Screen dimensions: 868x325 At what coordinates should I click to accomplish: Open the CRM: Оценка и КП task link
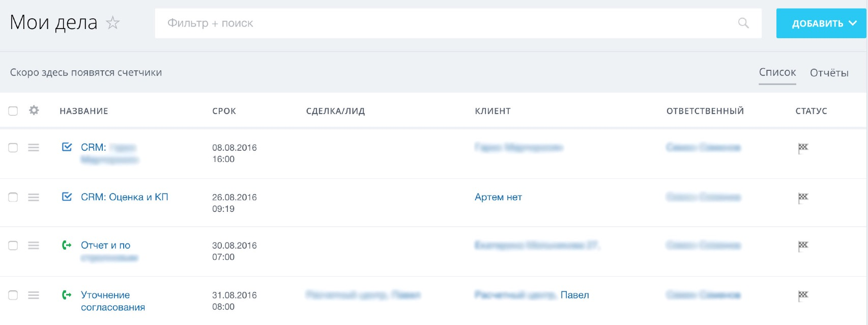[125, 197]
